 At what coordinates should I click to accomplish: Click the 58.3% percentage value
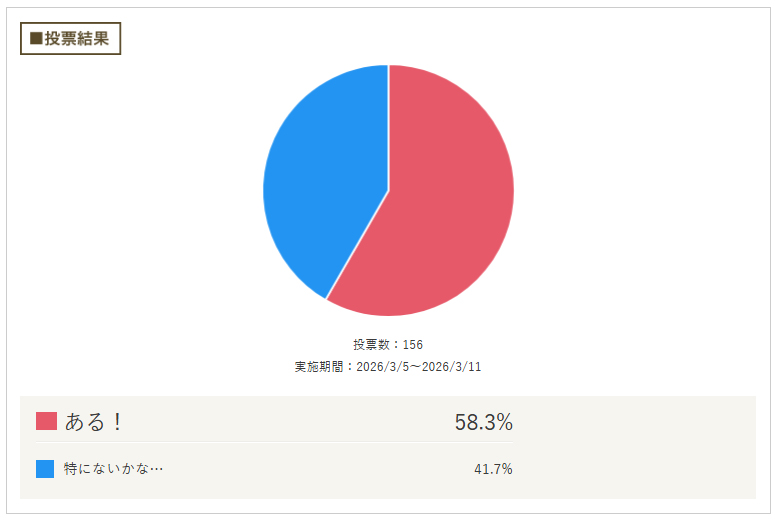click(483, 422)
